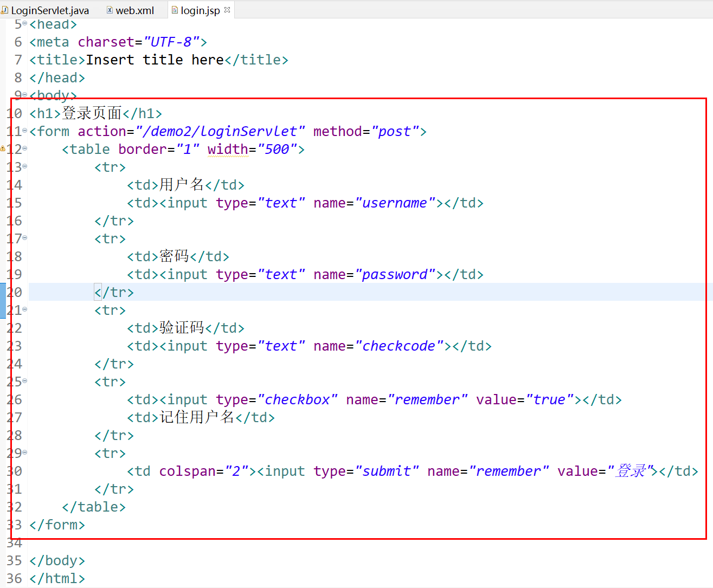Click the JSP file icon on login.jsp tab
The height and width of the screenshot is (588, 713).
point(175,9)
